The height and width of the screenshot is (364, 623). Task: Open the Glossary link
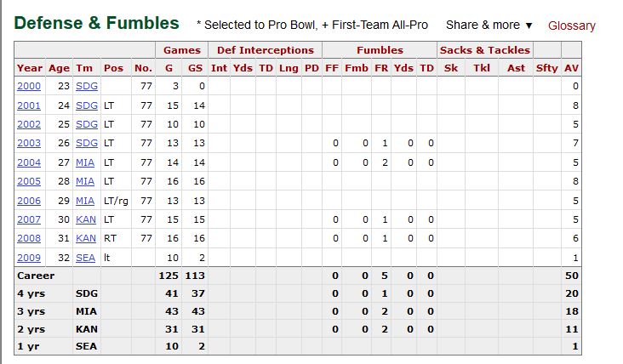571,26
